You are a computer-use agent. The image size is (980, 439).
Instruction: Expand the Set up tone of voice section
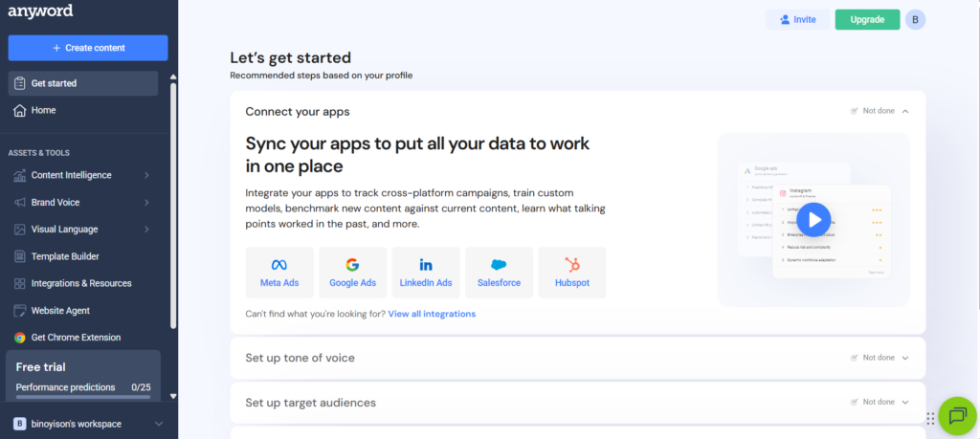click(905, 358)
